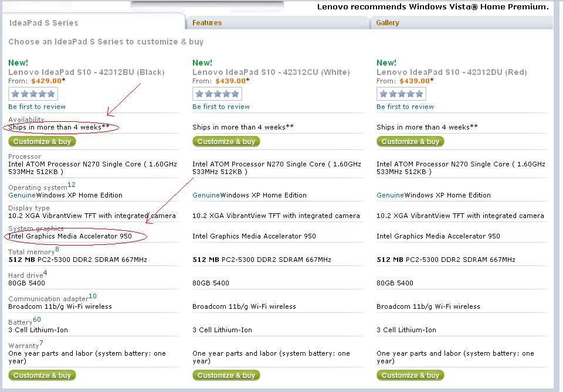This screenshot has height=392, width=563.
Task: Click 'Be first to review' under White model
Action: (221, 107)
